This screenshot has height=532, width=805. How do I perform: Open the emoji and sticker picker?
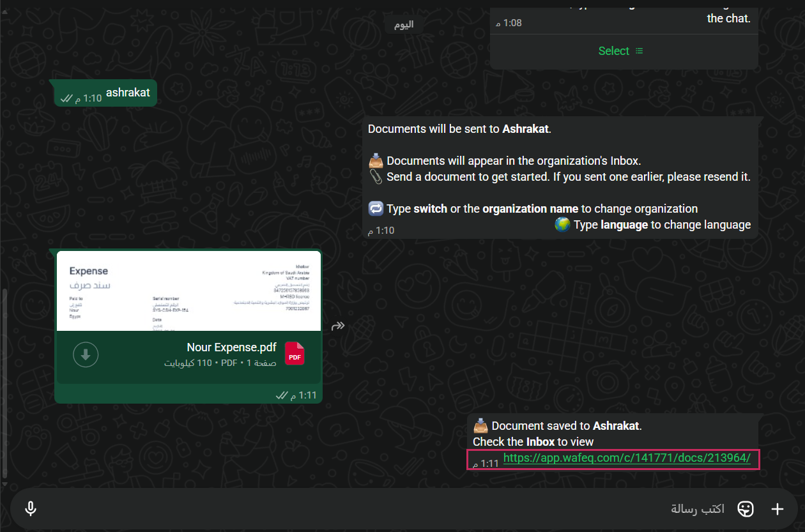tap(745, 508)
